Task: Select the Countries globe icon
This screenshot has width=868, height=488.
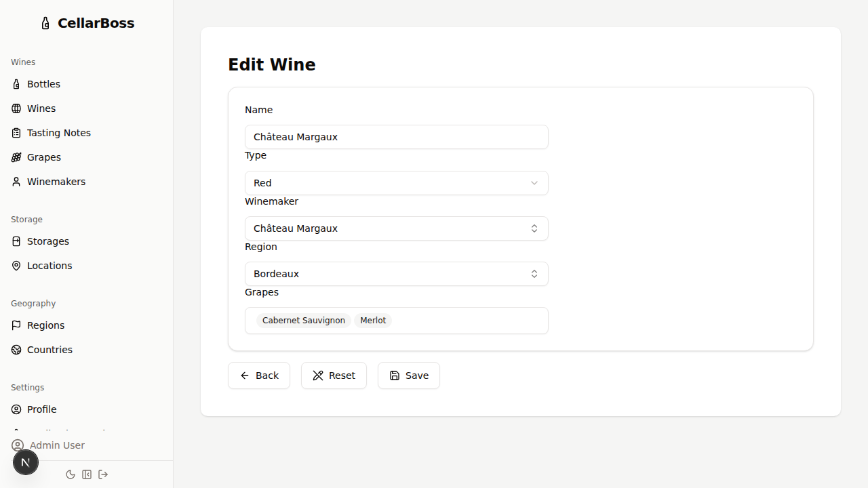Action: [16, 350]
